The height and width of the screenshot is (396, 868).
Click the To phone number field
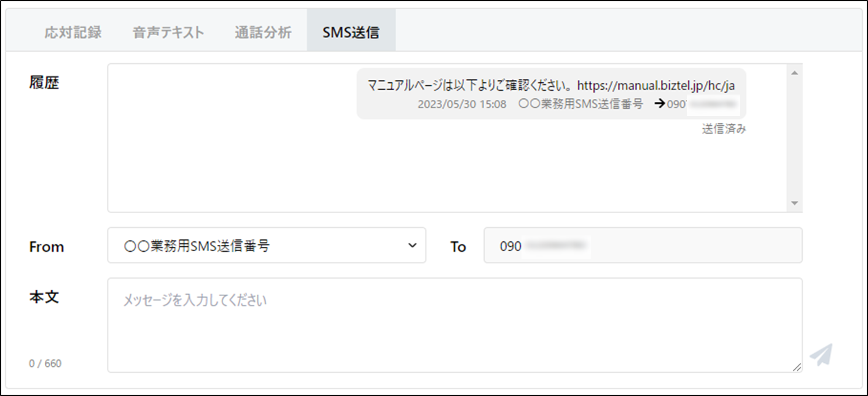[643, 246]
